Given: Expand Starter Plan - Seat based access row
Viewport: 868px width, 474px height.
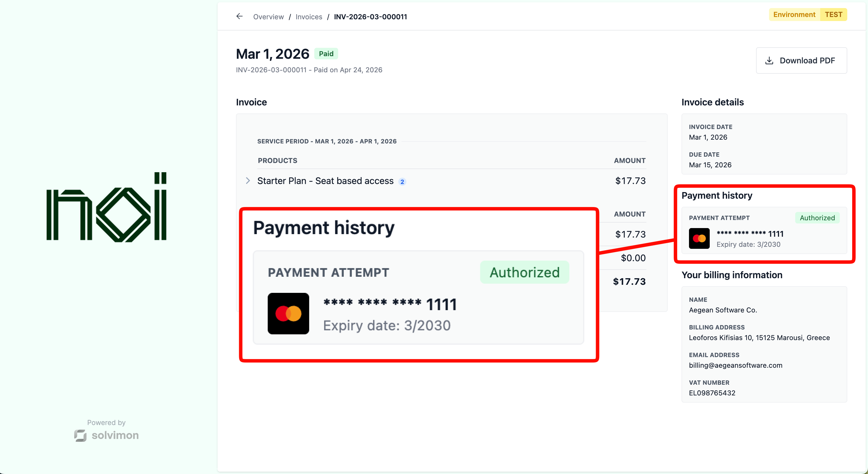Looking at the screenshot, I should [x=445, y=181].
